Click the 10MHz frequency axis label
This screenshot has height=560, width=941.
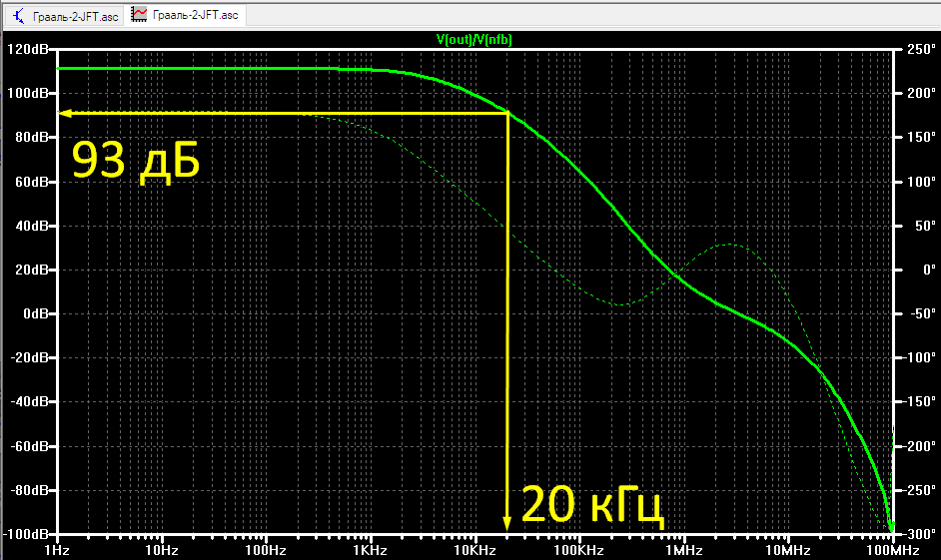pyautogui.click(x=788, y=550)
